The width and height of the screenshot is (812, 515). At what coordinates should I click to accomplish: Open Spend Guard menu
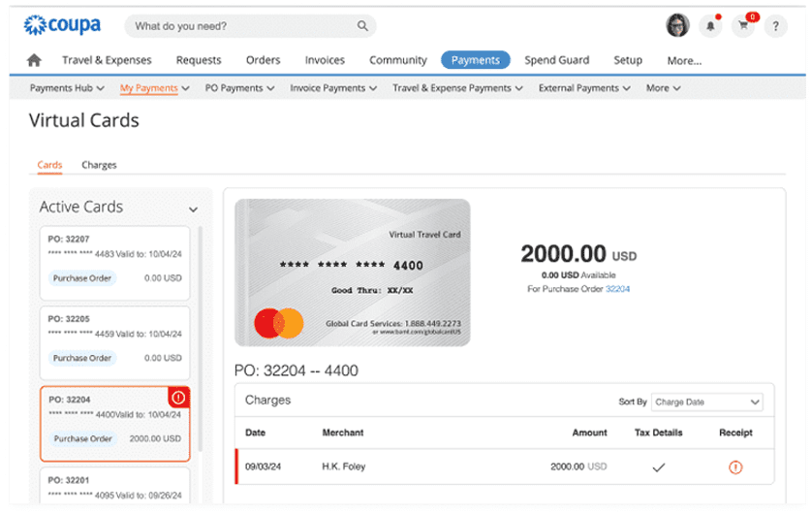[557, 60]
